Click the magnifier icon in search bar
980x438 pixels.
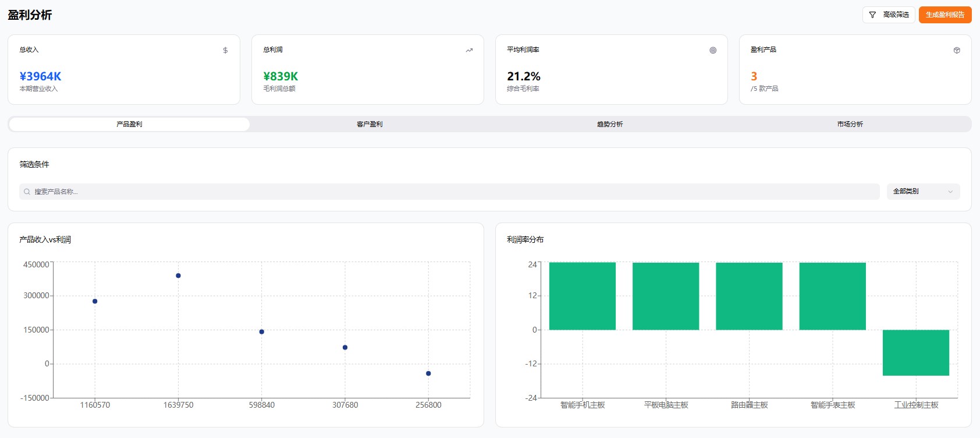27,192
